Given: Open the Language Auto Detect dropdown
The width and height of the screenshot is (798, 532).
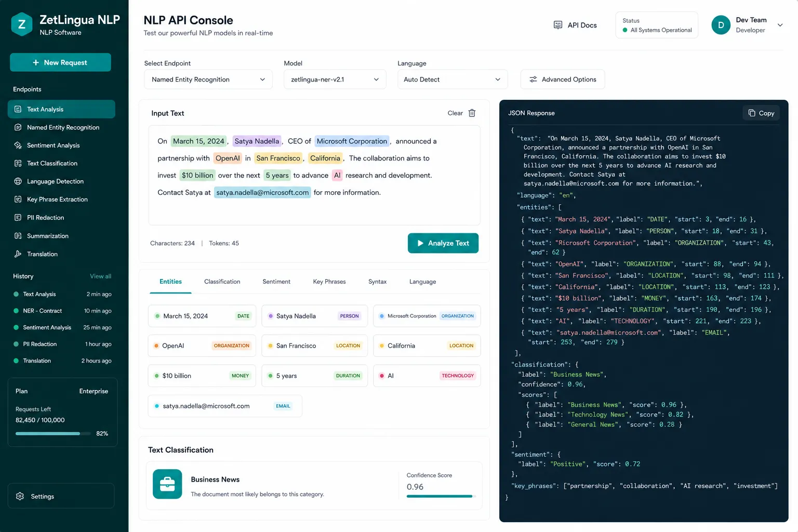Looking at the screenshot, I should (x=453, y=79).
